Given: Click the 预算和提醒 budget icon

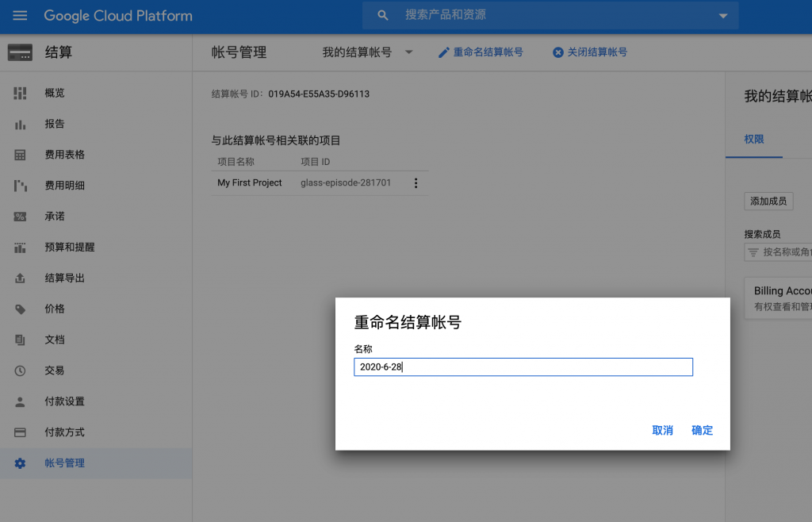Looking at the screenshot, I should click(x=20, y=248).
